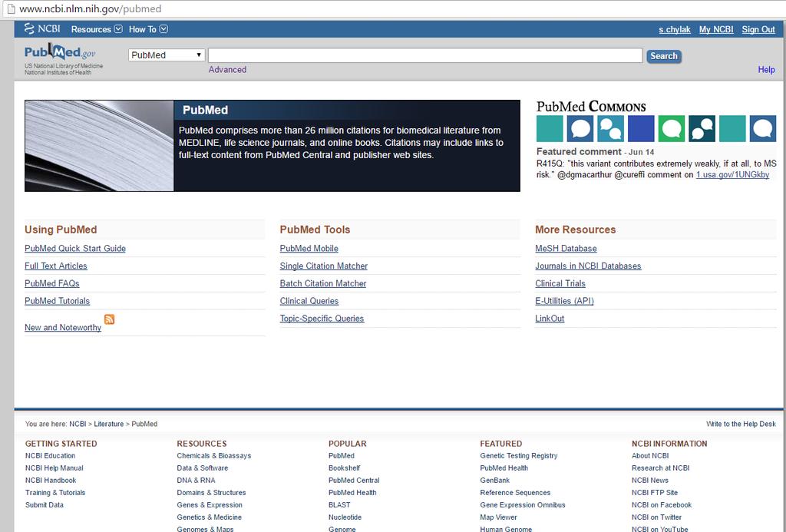Open PubMed Tutorials
The width and height of the screenshot is (786, 532).
[57, 301]
